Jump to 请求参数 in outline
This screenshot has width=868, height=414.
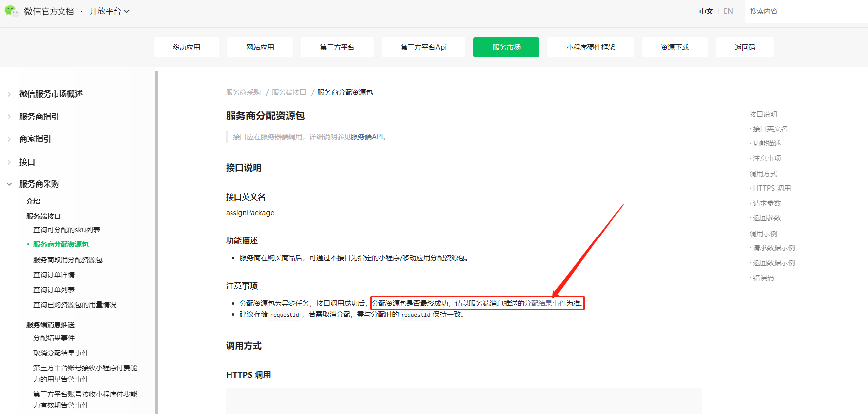[767, 203]
